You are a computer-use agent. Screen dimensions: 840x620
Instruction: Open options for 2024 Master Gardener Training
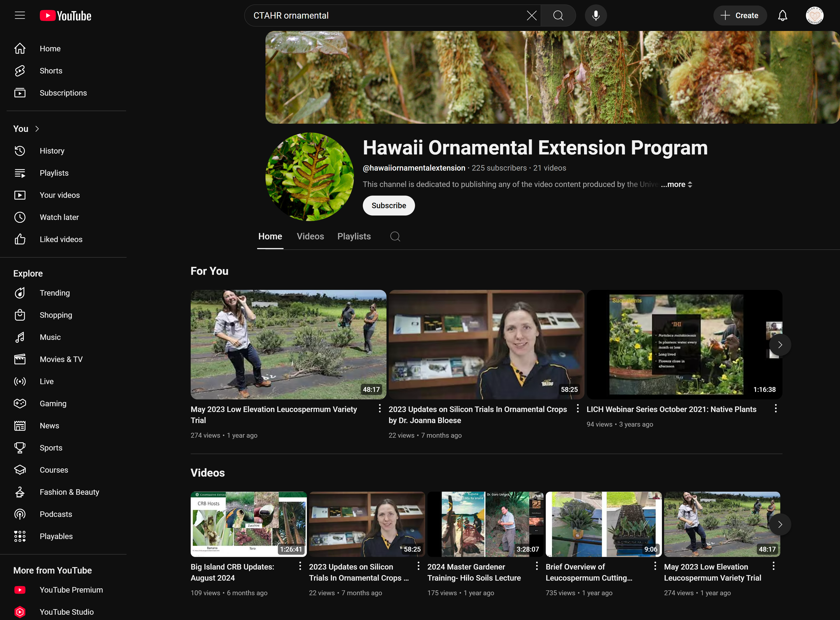click(x=537, y=566)
